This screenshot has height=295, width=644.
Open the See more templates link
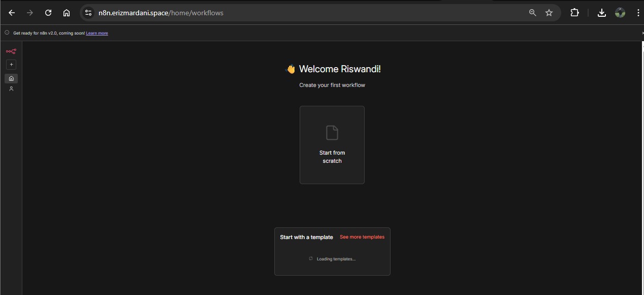click(362, 237)
